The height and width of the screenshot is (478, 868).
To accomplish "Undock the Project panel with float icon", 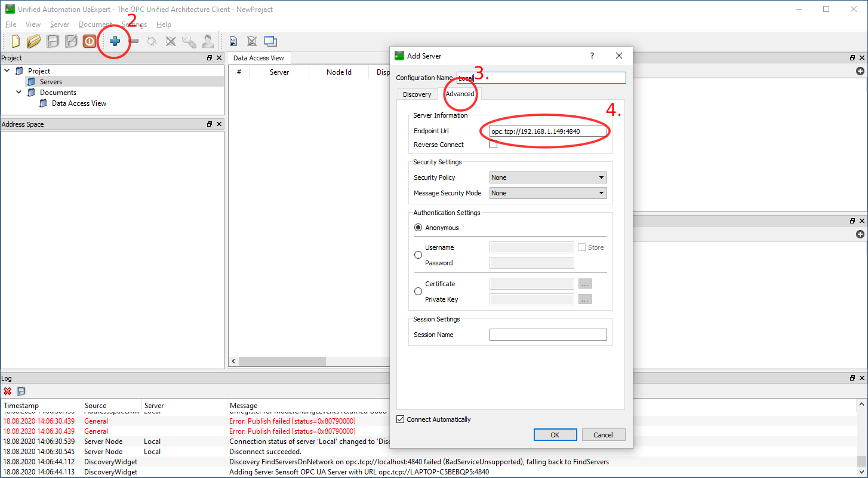I will [x=210, y=58].
